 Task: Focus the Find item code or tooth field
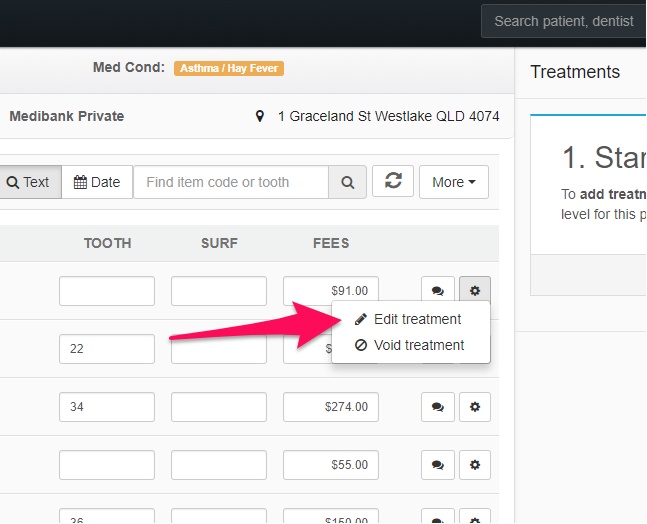[x=231, y=182]
